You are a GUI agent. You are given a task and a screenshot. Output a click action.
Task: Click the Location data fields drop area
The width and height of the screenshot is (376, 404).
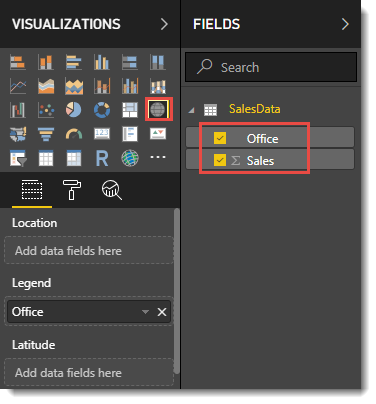89,251
